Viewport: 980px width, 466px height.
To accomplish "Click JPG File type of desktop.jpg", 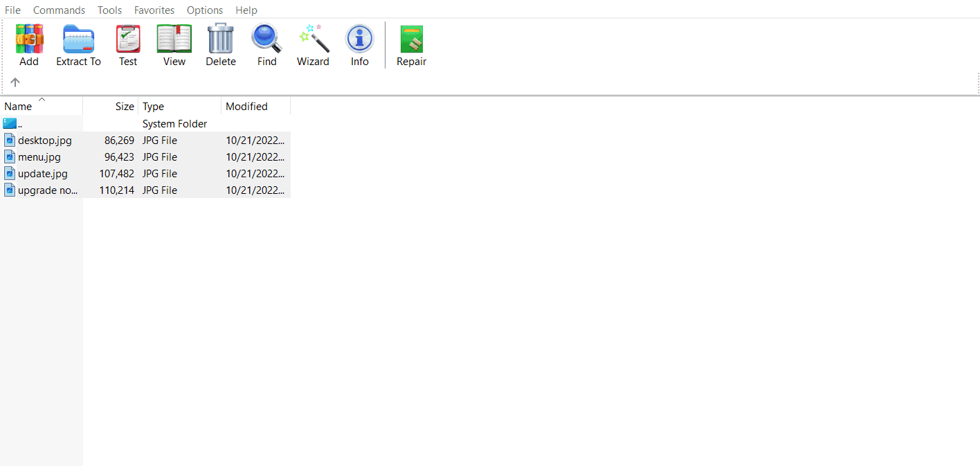I will pos(160,141).
